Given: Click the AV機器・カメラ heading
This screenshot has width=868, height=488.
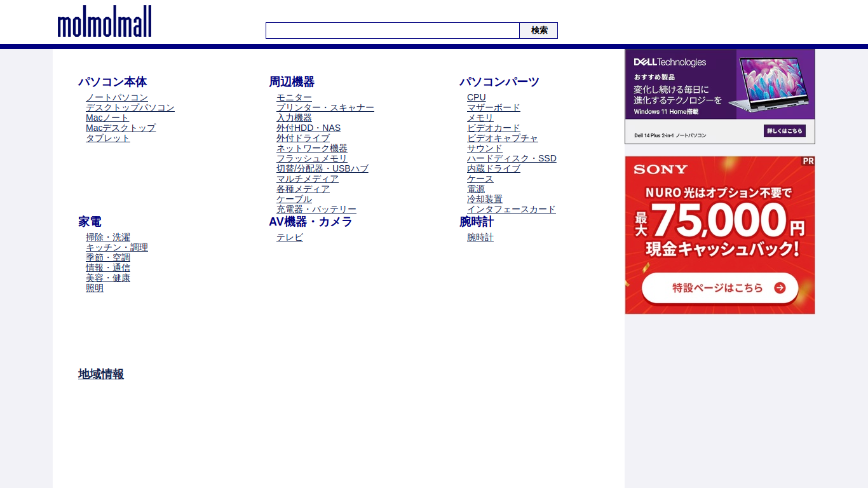Looking at the screenshot, I should click(311, 222).
